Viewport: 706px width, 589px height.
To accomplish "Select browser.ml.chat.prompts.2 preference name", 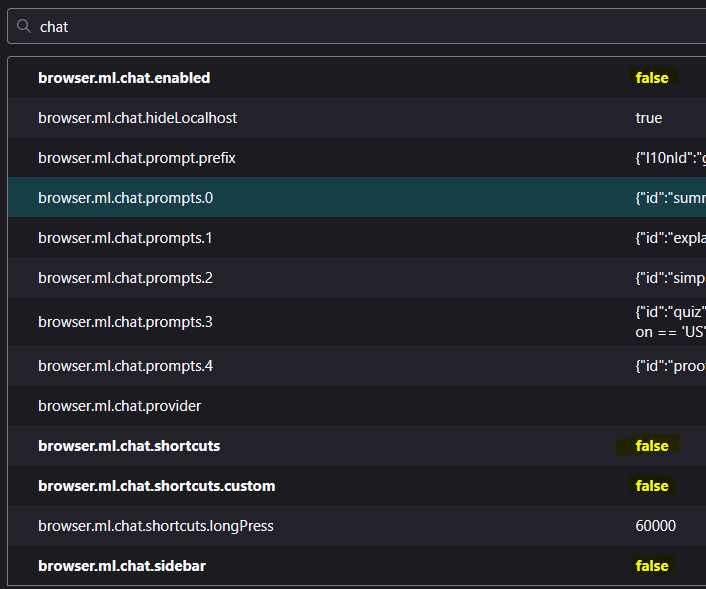I will (126, 278).
